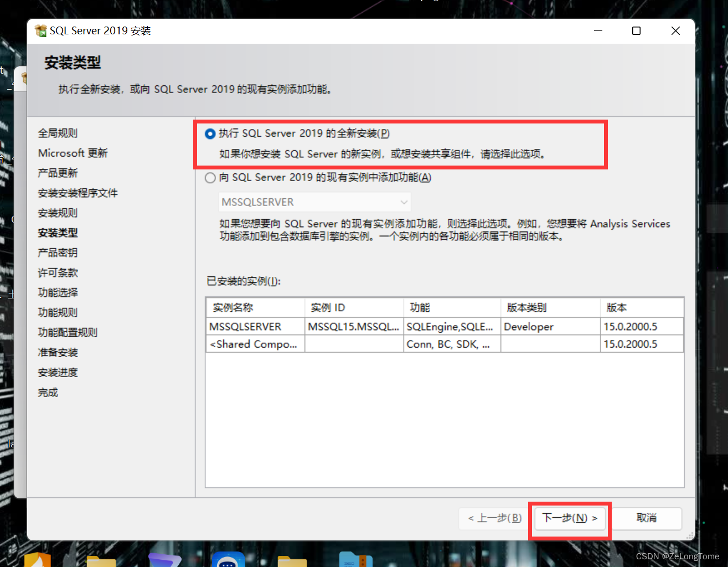Image resolution: width=728 pixels, height=567 pixels.
Task: Click the Conn, BC, SDK features cell
Action: 452,344
